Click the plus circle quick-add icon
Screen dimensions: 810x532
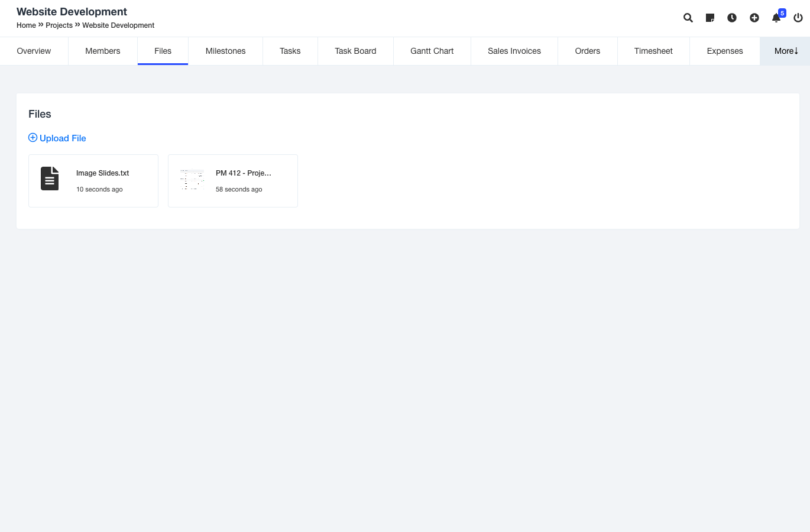754,18
